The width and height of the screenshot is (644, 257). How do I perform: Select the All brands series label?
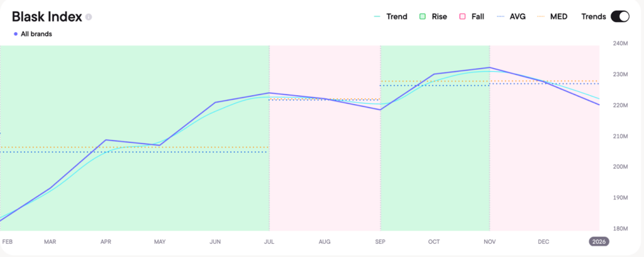click(x=36, y=34)
